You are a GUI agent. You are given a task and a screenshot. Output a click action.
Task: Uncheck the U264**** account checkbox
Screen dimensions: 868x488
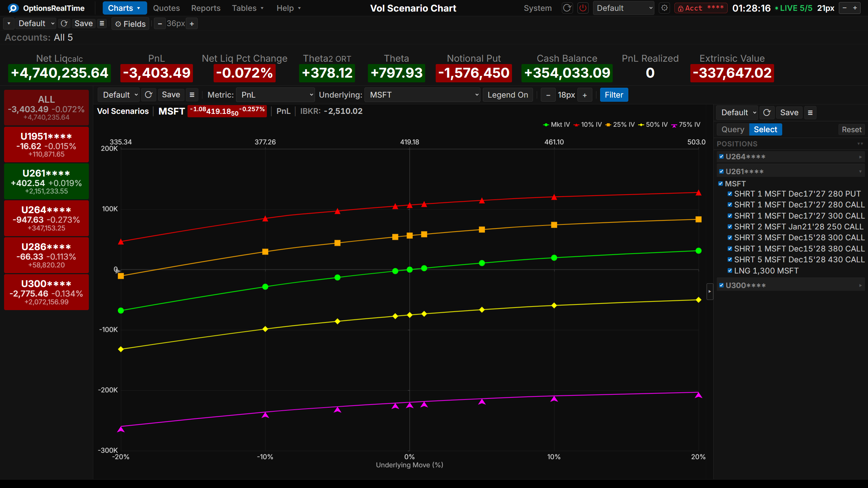pyautogui.click(x=722, y=157)
